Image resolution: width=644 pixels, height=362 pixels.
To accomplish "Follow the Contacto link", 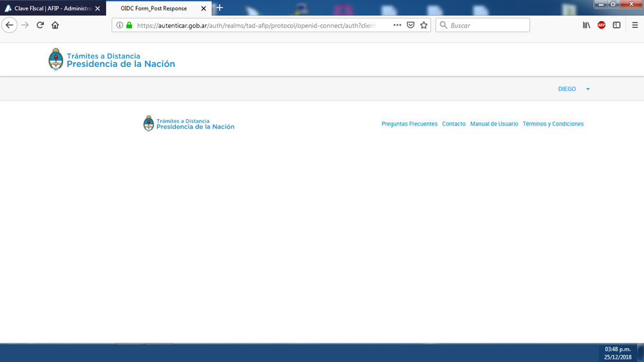I will [453, 124].
